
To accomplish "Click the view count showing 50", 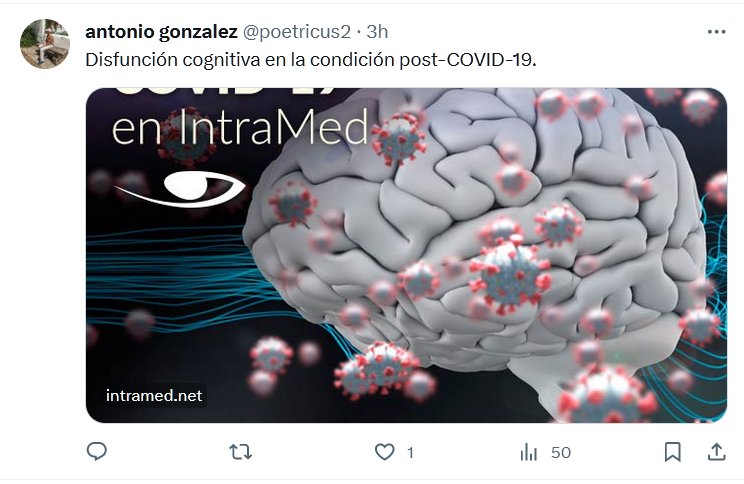I will click(x=561, y=453).
